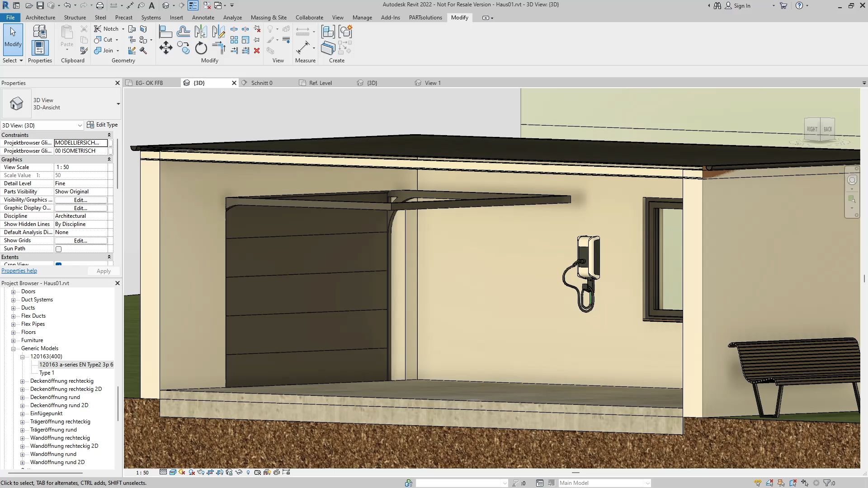Viewport: 868px width, 488px height.
Task: Collapse the Generic Models tree node
Action: pos(13,348)
